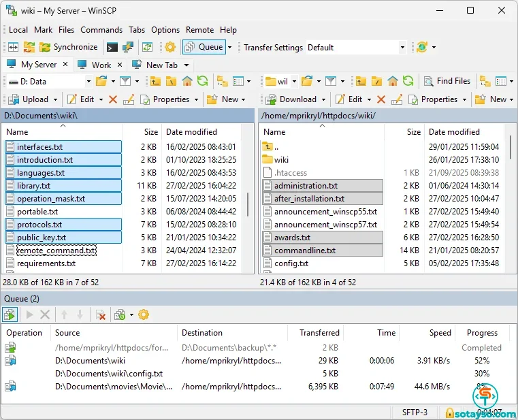Sort local panel by Date modified column
The width and height of the screenshot is (518, 420).
(191, 132)
